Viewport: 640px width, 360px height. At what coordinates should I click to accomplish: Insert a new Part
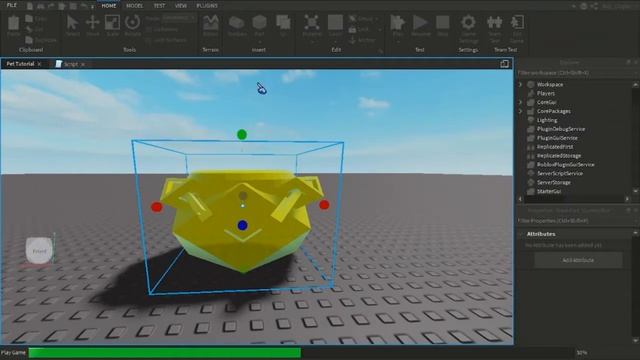[x=259, y=22]
